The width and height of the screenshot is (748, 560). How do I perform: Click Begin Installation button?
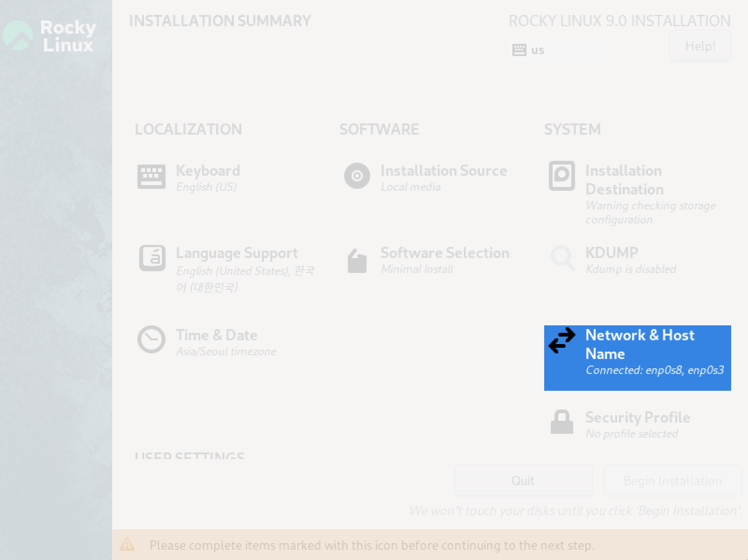(673, 481)
